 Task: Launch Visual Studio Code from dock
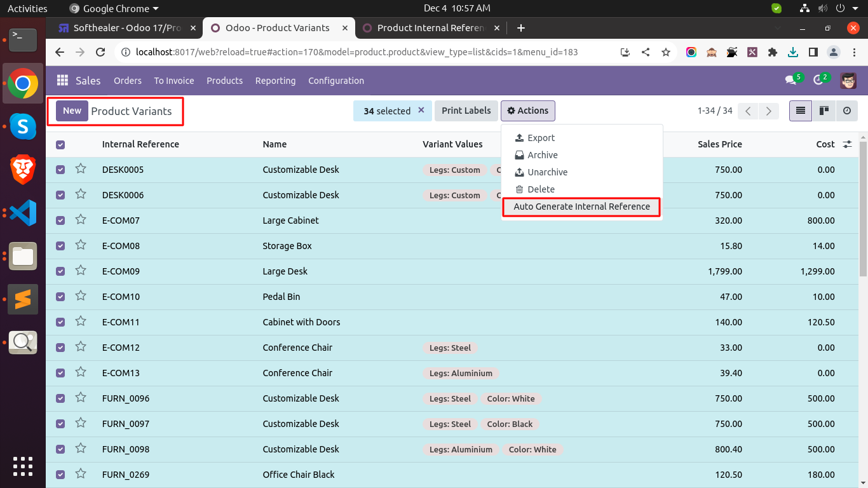tap(23, 213)
